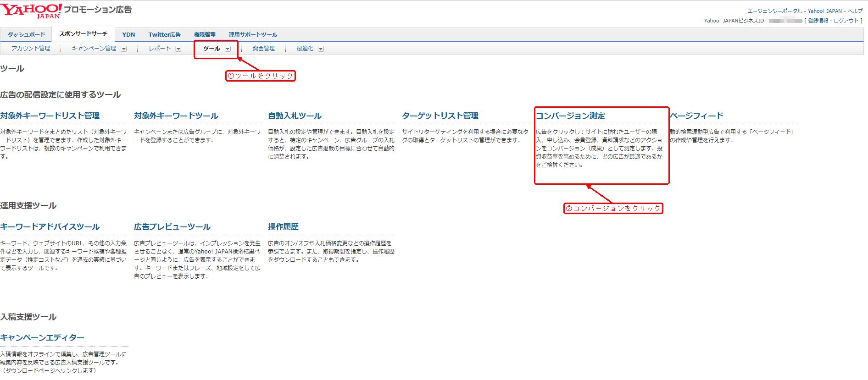Click the 自動入札ツール description paragraph

(x=331, y=144)
